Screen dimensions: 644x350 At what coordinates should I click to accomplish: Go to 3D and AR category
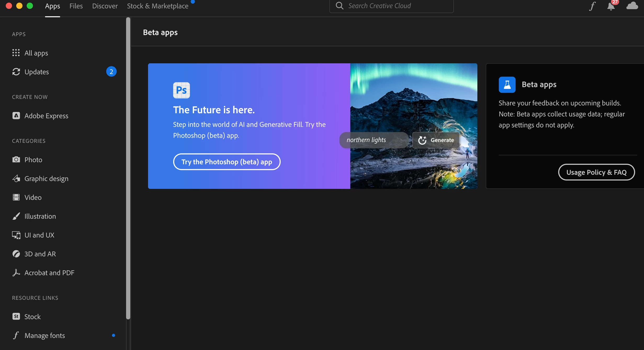[40, 254]
